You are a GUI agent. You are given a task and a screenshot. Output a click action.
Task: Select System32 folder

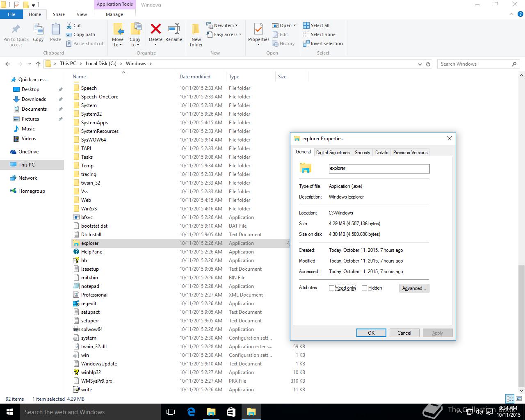91,114
